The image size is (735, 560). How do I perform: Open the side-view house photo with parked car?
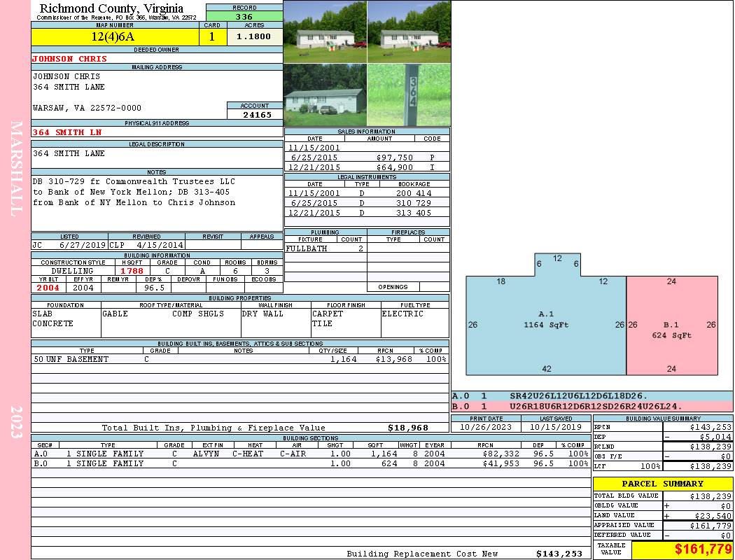click(x=325, y=95)
